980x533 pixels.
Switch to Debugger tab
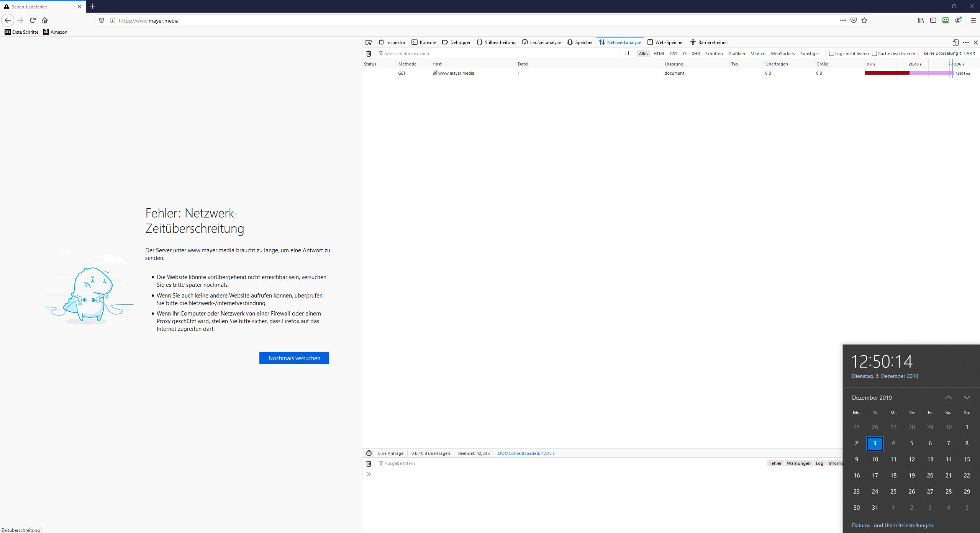(456, 43)
